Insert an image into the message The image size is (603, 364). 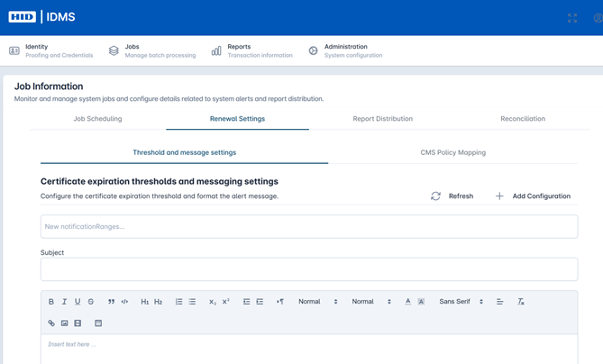[65, 323]
